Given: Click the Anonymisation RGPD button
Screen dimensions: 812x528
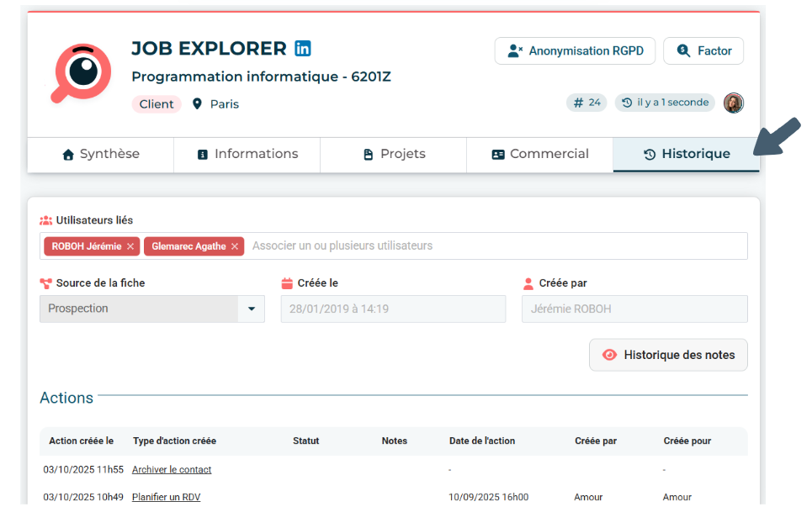Looking at the screenshot, I should point(575,50).
